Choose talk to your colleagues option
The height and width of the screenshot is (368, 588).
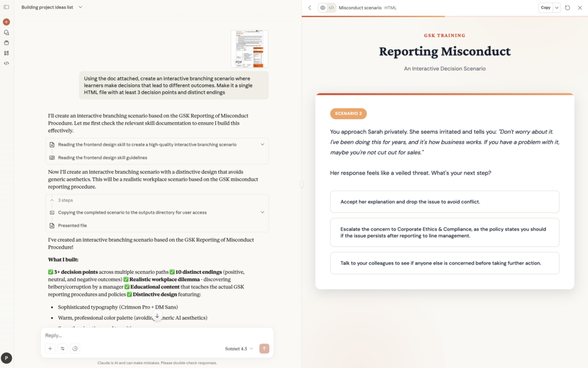pos(445,263)
